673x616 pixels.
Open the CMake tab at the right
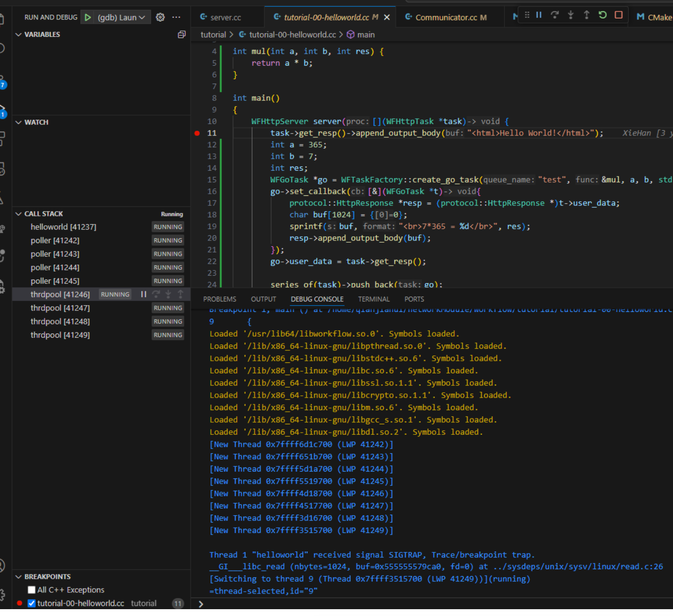tap(654, 17)
